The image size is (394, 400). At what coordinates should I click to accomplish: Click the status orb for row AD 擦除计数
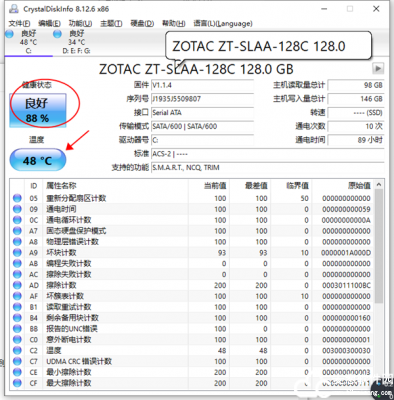pyautogui.click(x=17, y=285)
